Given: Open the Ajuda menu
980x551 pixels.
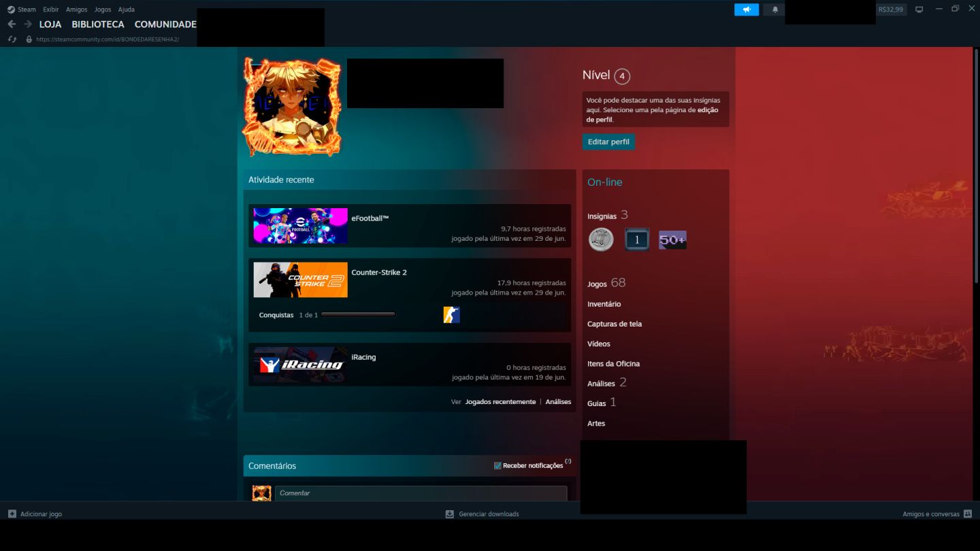Looking at the screenshot, I should tap(126, 10).
